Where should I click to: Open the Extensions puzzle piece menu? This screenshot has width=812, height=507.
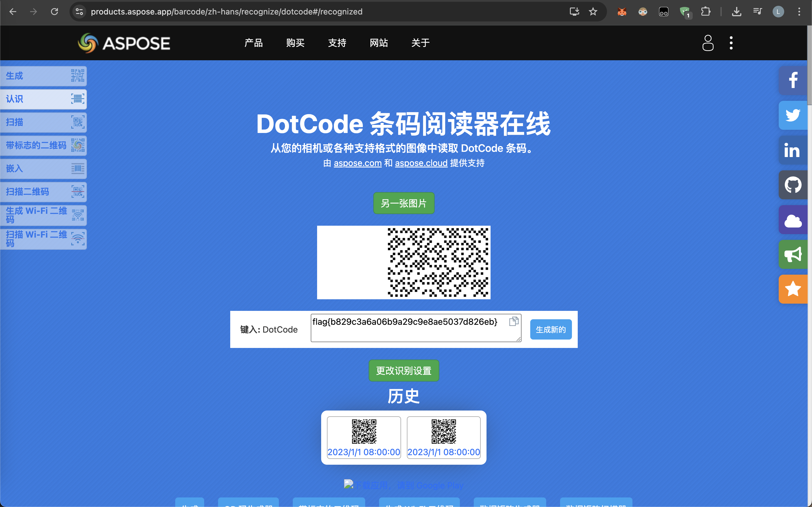point(706,12)
